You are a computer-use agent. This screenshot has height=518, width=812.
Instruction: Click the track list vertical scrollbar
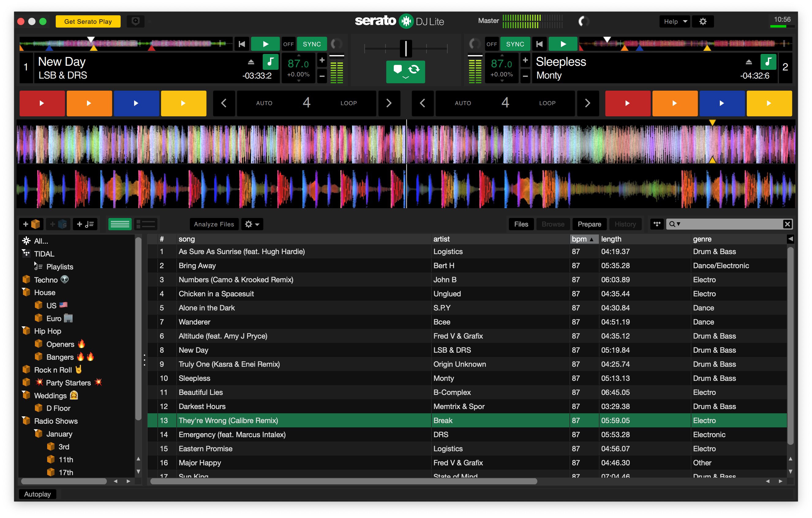pos(790,346)
